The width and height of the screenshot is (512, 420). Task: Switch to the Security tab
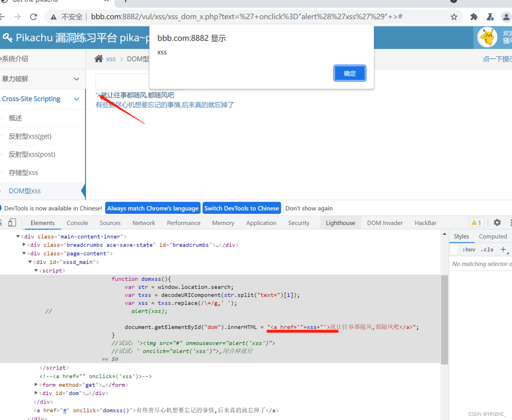(299, 223)
